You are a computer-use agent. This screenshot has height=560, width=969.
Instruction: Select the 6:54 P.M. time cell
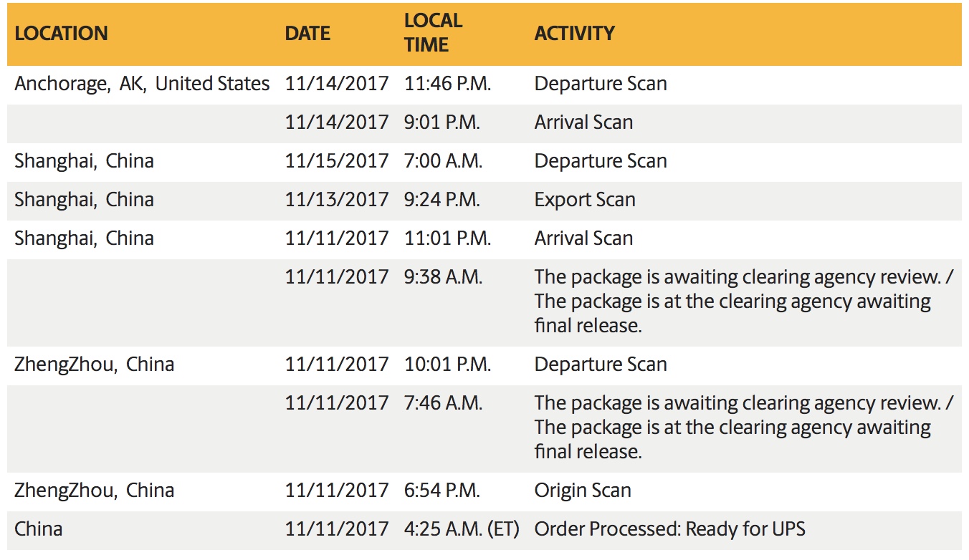pos(441,491)
